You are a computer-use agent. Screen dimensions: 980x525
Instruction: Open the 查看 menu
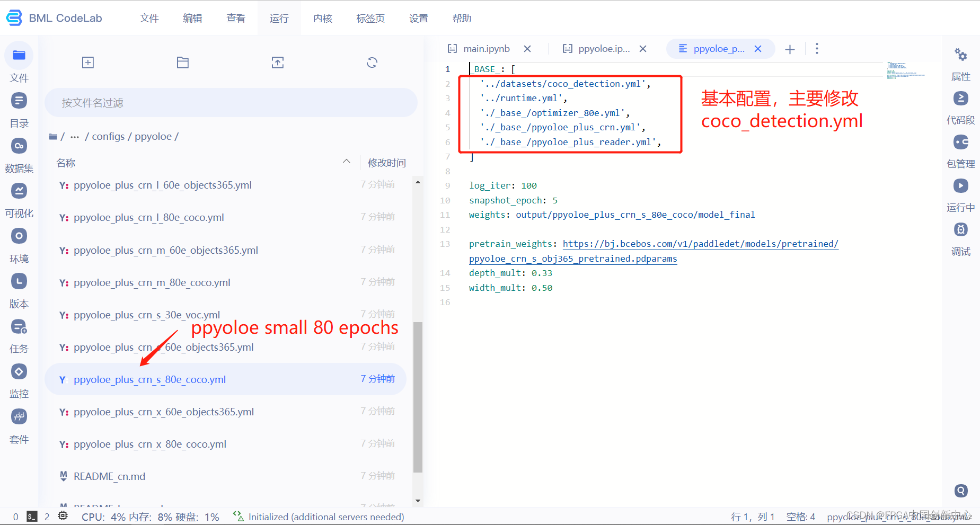pos(236,18)
